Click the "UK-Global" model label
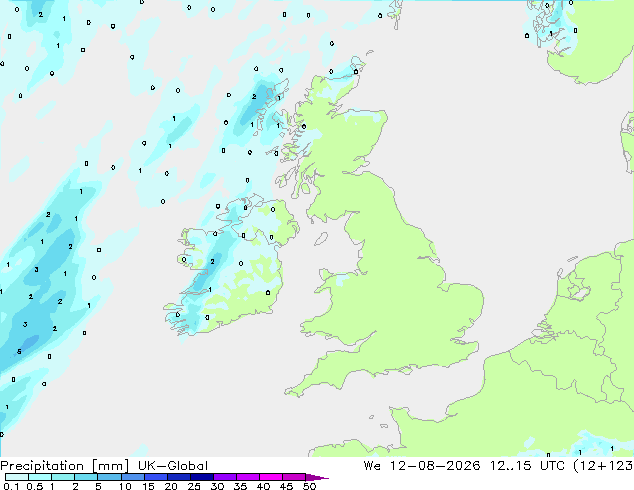Image resolution: width=634 pixels, height=490 pixels. (x=173, y=466)
